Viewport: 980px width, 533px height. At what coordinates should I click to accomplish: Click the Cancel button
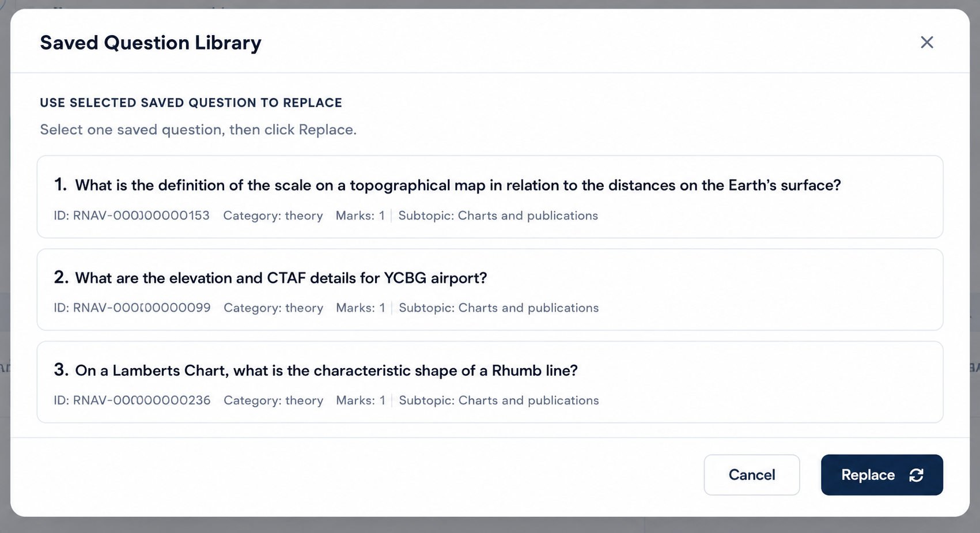pos(751,475)
